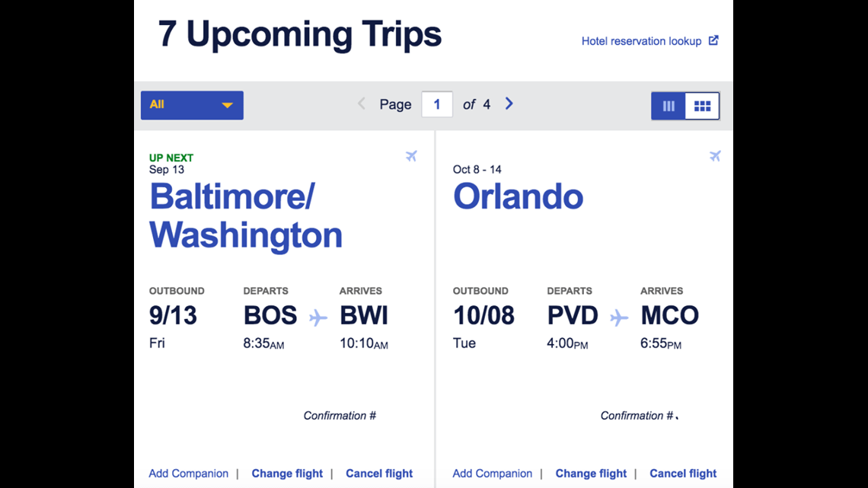The height and width of the screenshot is (488, 868).
Task: Open the Baltimore/Washington trip title
Action: click(x=246, y=216)
